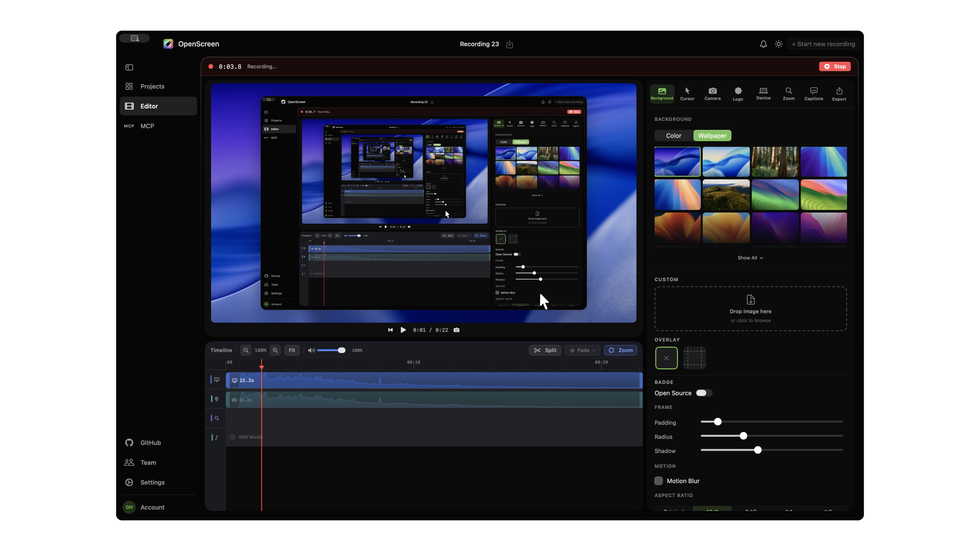Select the no-overlay X option
The width and height of the screenshot is (980, 551).
pos(666,358)
